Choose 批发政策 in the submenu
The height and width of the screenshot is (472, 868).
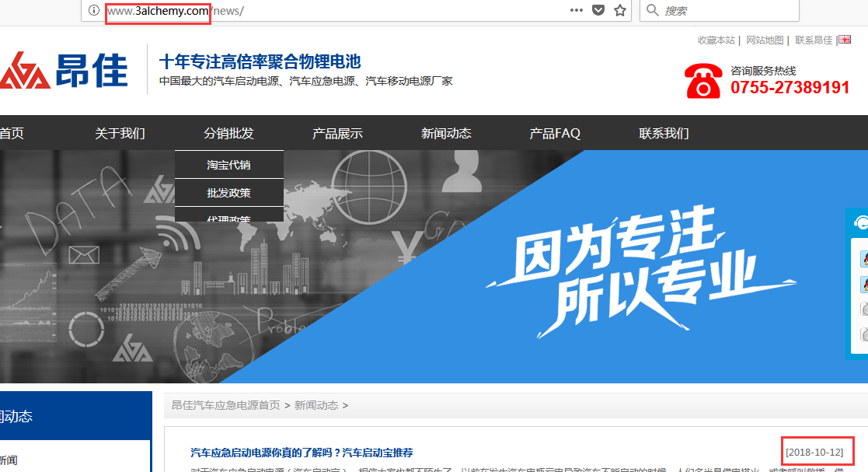[x=228, y=193]
